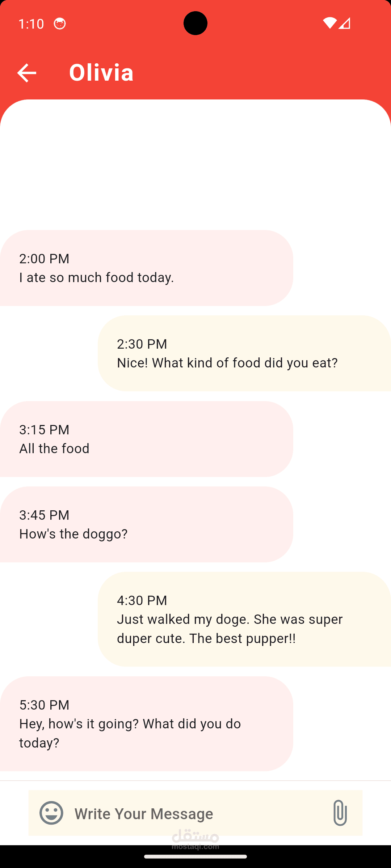Screen dimensions: 391x868
Task: Tap the cellular signal icon
Action: click(x=345, y=24)
